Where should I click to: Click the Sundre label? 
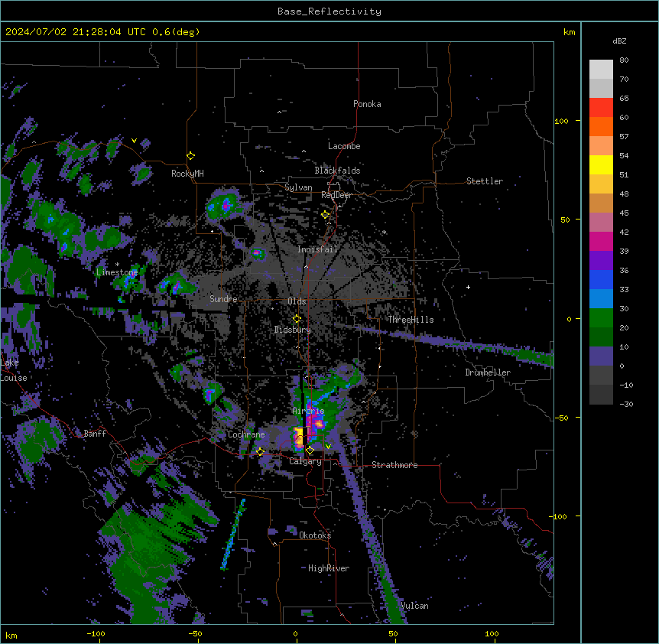point(223,299)
